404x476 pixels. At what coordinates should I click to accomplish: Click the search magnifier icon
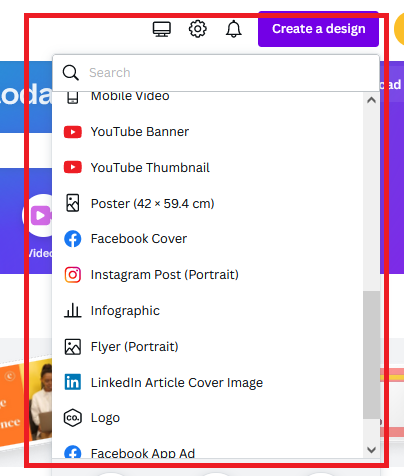(71, 73)
